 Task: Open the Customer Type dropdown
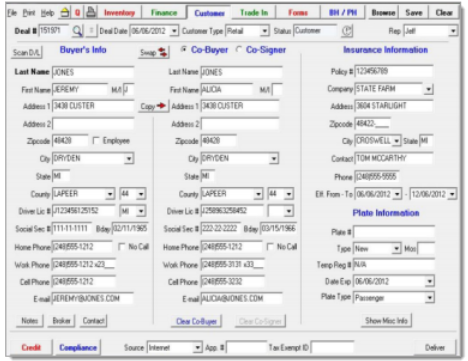point(264,31)
